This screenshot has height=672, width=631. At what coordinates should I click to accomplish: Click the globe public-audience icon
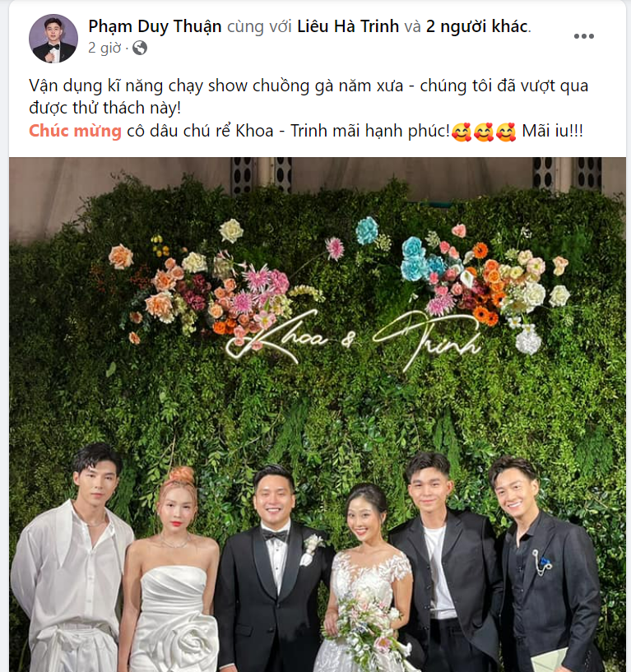coord(140,48)
